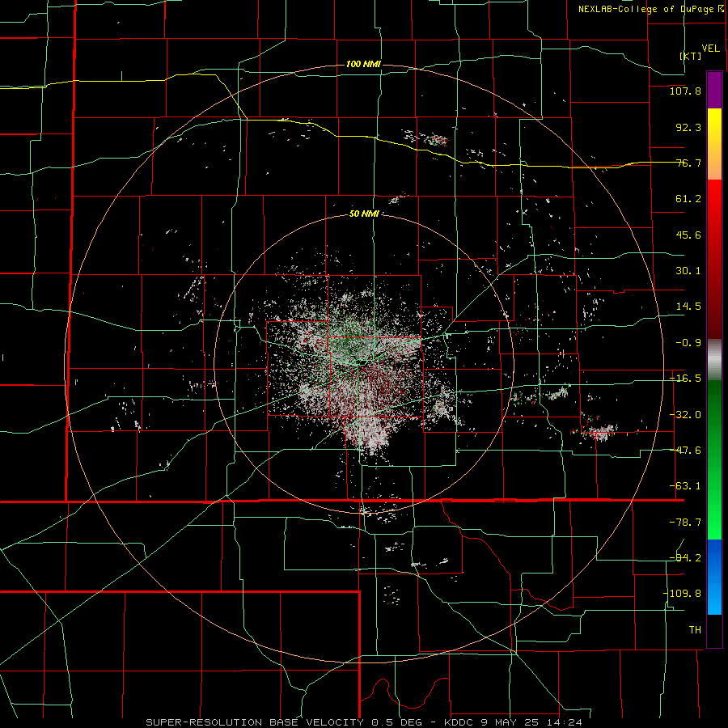Viewport: 728px width, 728px height.
Task: Pick the blue segment of the velocity color bar
Action: click(714, 577)
